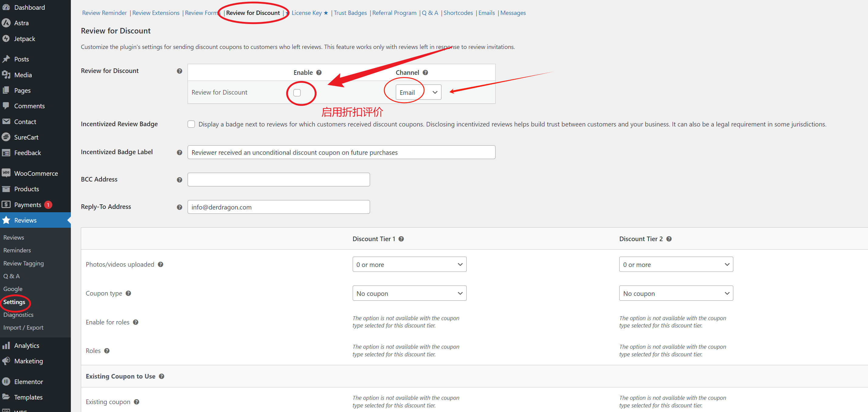Viewport: 868px width, 412px height.
Task: Expand the Discount Tier 2 photos uploaded dropdown
Action: point(675,264)
